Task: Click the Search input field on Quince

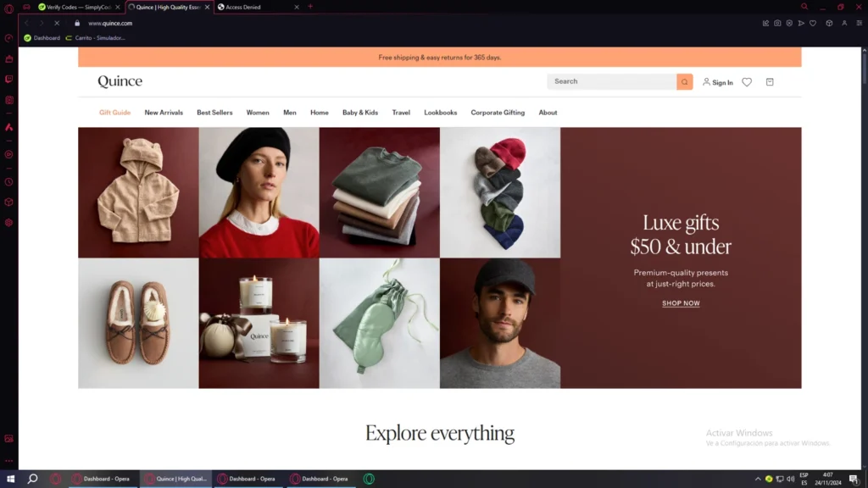Action: [x=612, y=82]
